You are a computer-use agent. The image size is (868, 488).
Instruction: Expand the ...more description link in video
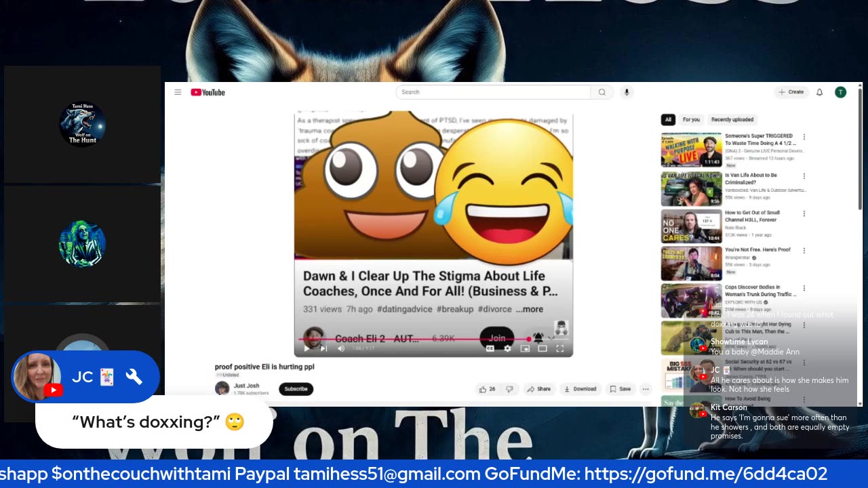pos(530,309)
